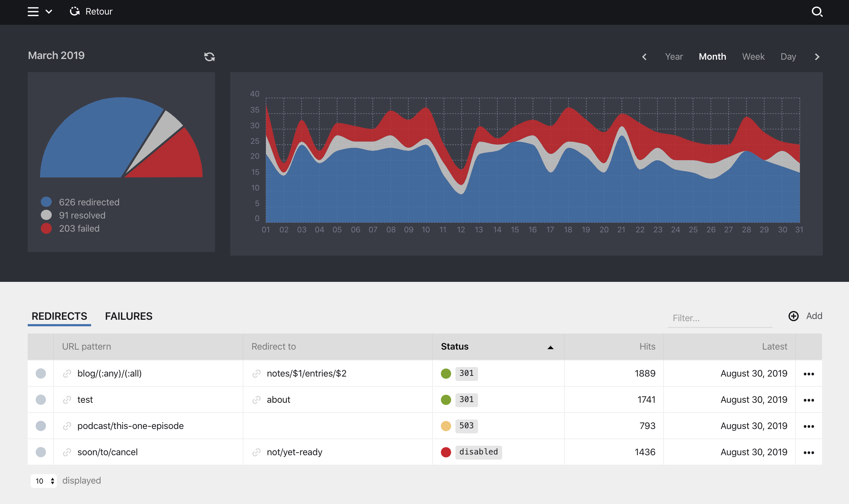Screen dimensions: 849x504
Task: Open the hamburger main menu
Action: (x=33, y=12)
